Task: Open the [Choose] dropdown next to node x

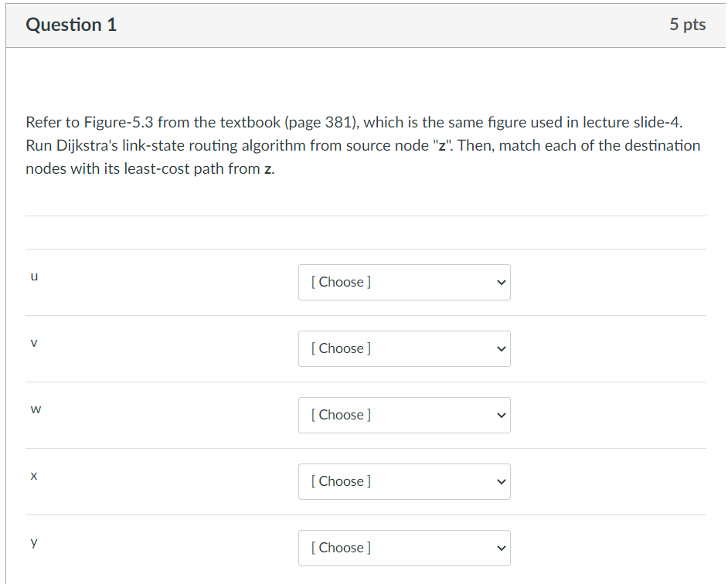Action: tap(404, 481)
